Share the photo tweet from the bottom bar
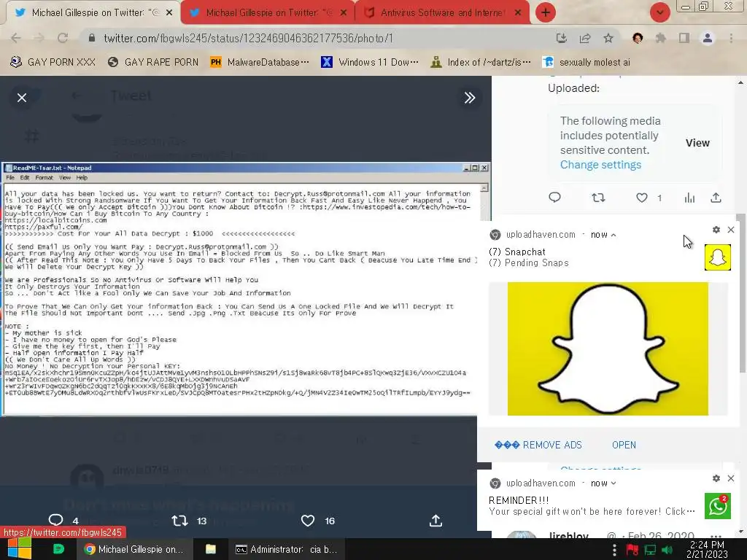Viewport: 747px width, 560px height. click(x=436, y=521)
